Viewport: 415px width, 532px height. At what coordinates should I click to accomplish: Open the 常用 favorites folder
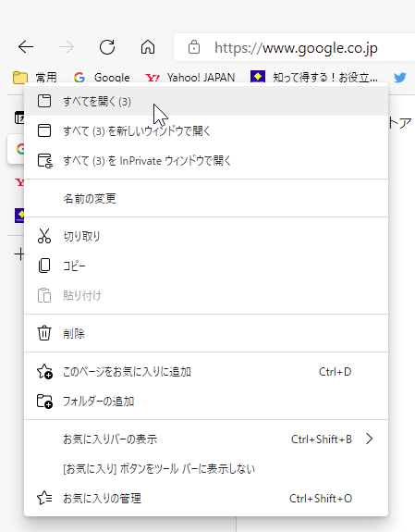pyautogui.click(x=34, y=78)
